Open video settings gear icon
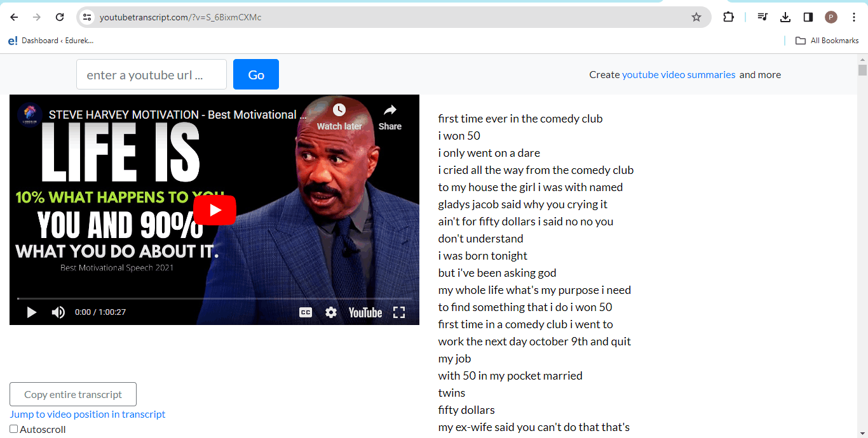 coord(331,312)
